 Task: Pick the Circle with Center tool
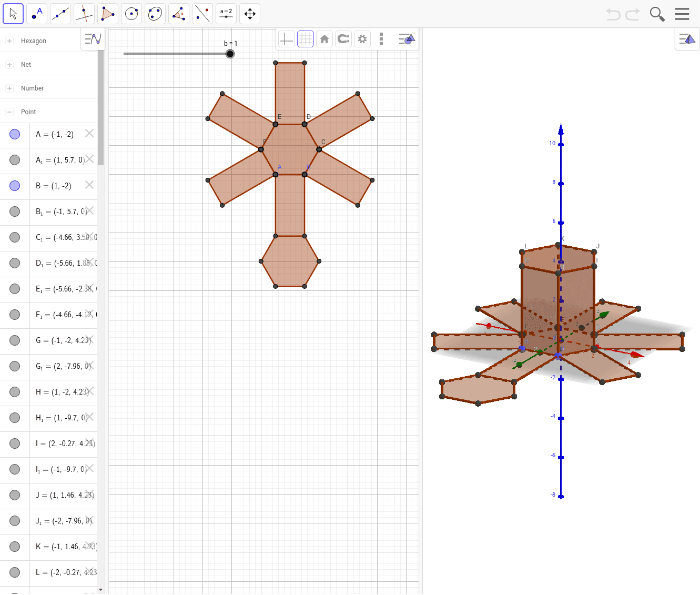coord(131,14)
